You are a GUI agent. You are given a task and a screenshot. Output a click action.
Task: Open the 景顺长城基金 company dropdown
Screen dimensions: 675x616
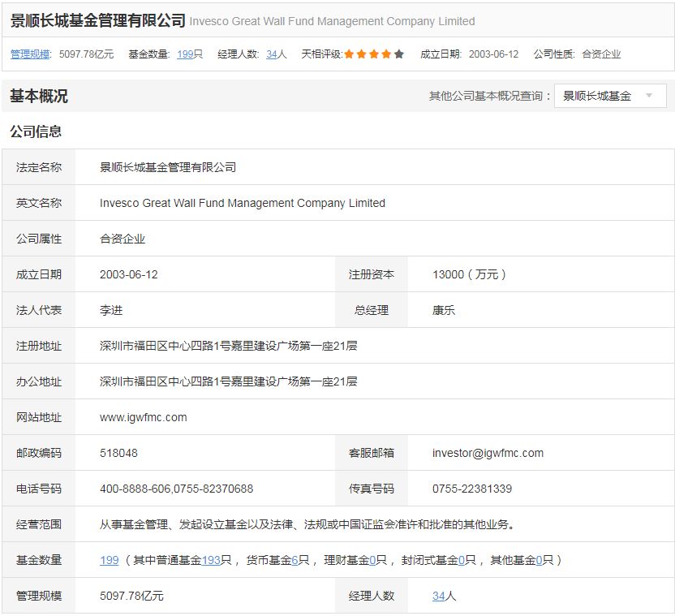coord(608,96)
